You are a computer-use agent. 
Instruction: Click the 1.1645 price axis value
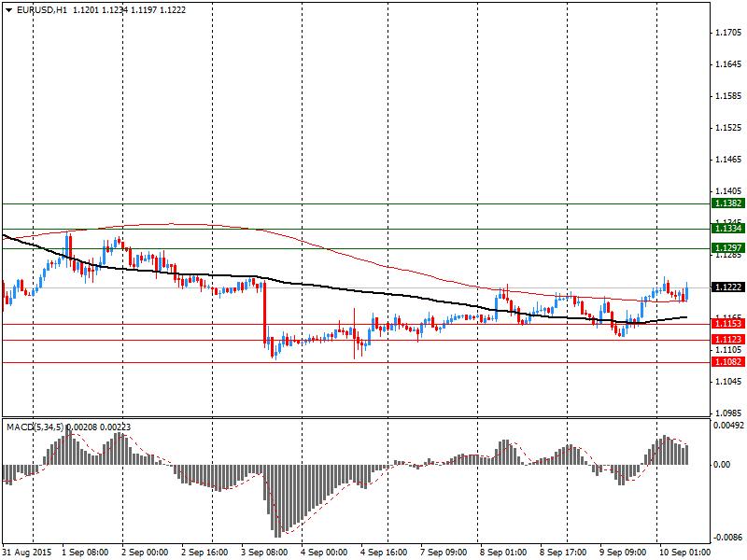tap(728, 64)
